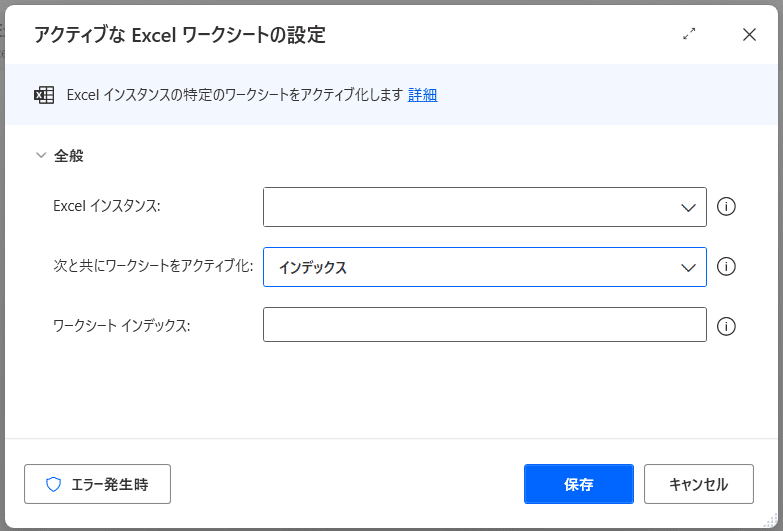Open the 詳細 help link

[422, 95]
